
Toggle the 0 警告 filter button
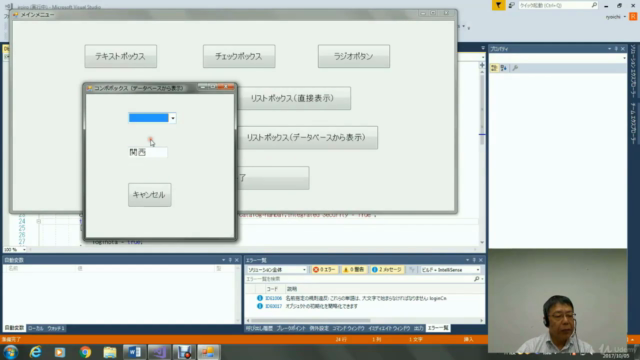[354, 270]
